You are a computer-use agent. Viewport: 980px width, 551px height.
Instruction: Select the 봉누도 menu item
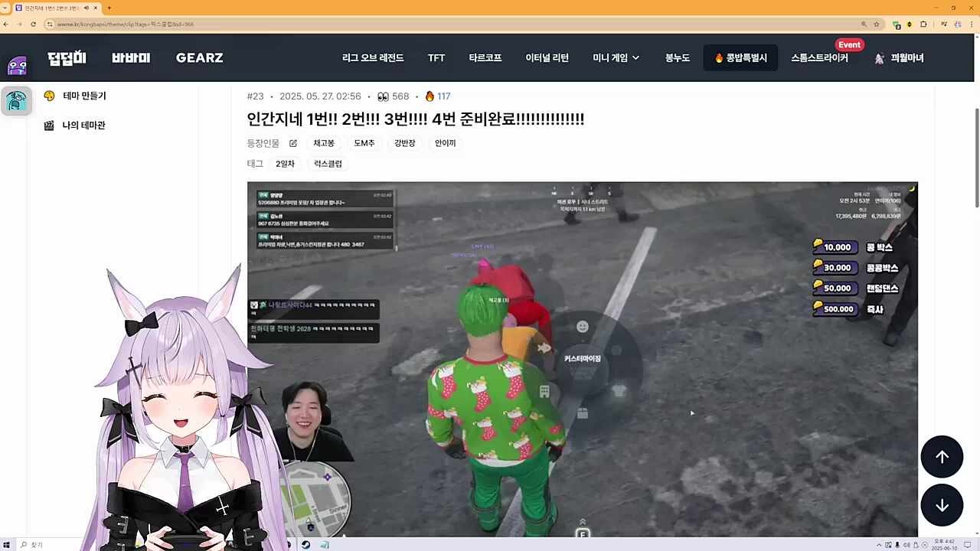click(x=678, y=58)
